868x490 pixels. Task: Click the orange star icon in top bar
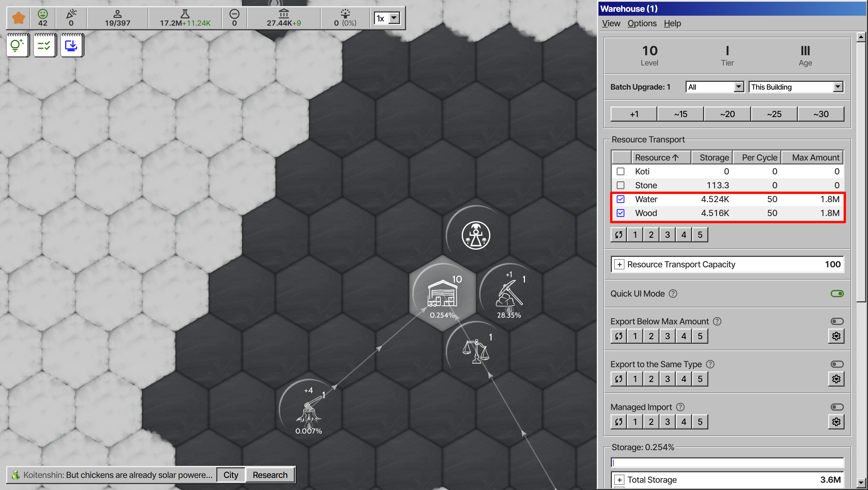pyautogui.click(x=18, y=18)
